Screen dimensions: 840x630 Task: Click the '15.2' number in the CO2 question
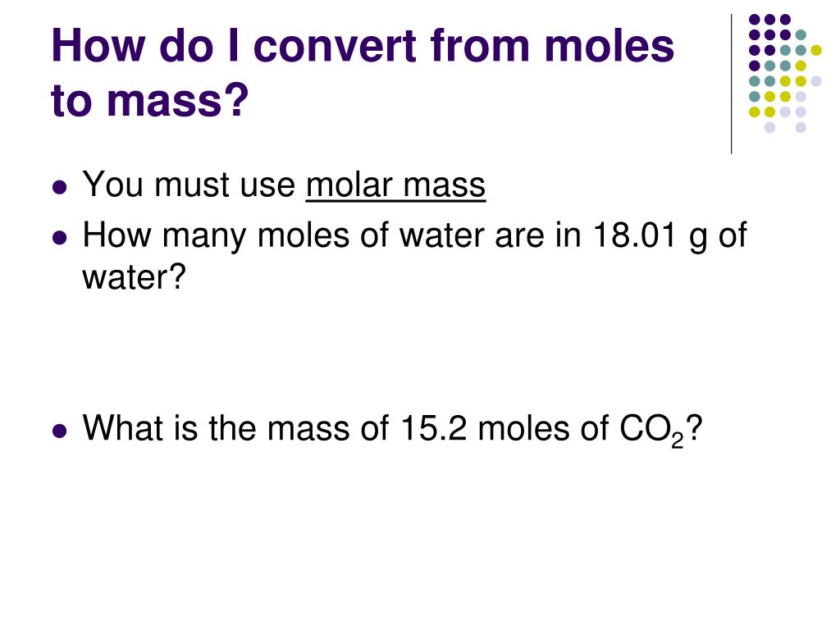434,428
